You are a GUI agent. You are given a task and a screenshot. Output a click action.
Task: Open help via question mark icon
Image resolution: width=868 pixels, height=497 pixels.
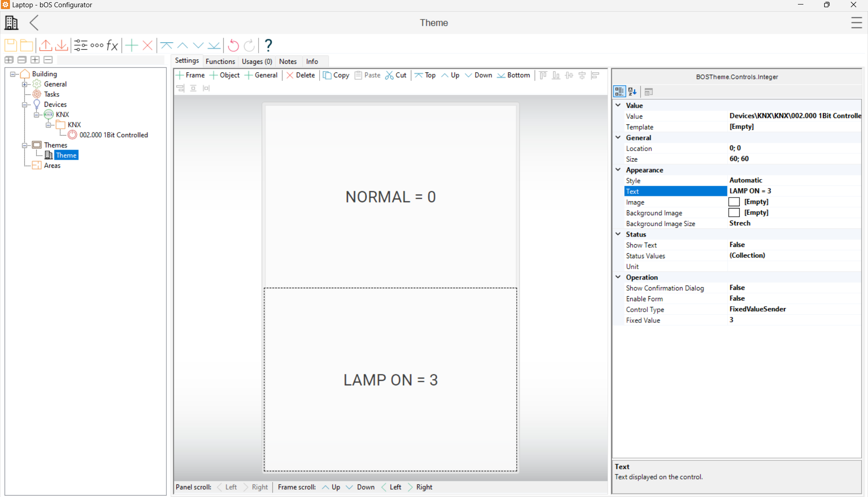click(268, 45)
